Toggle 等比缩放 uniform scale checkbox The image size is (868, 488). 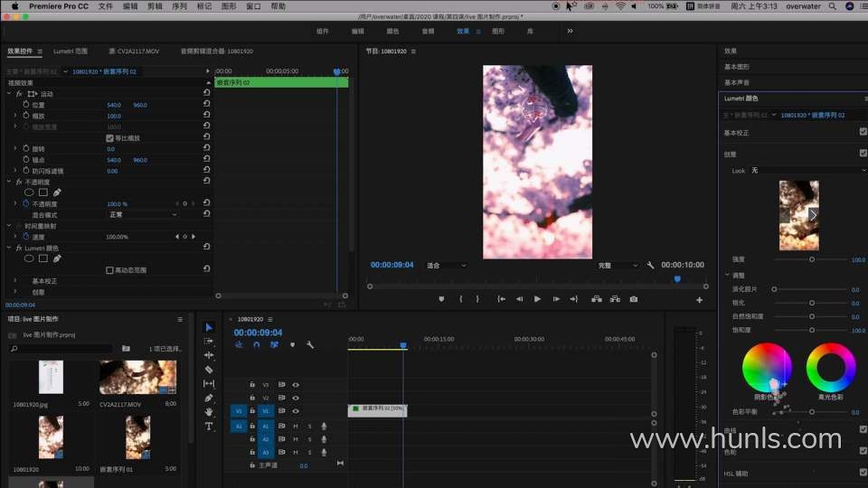point(109,137)
